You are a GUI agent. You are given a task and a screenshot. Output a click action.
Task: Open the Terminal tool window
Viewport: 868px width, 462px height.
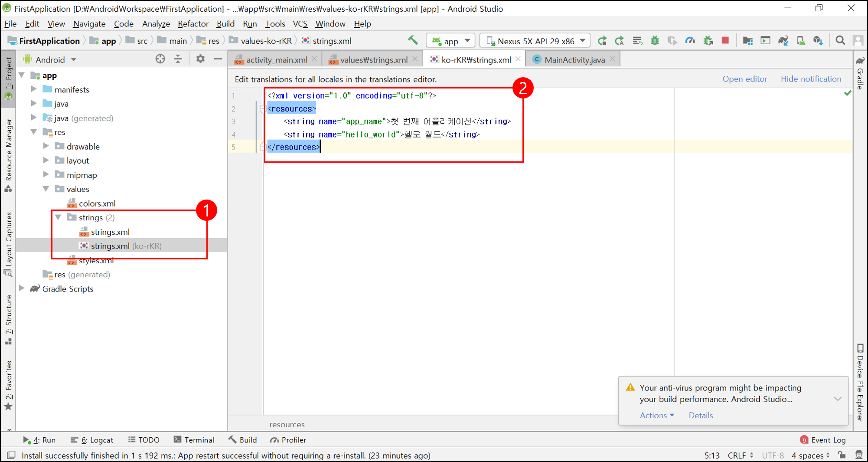click(x=194, y=440)
